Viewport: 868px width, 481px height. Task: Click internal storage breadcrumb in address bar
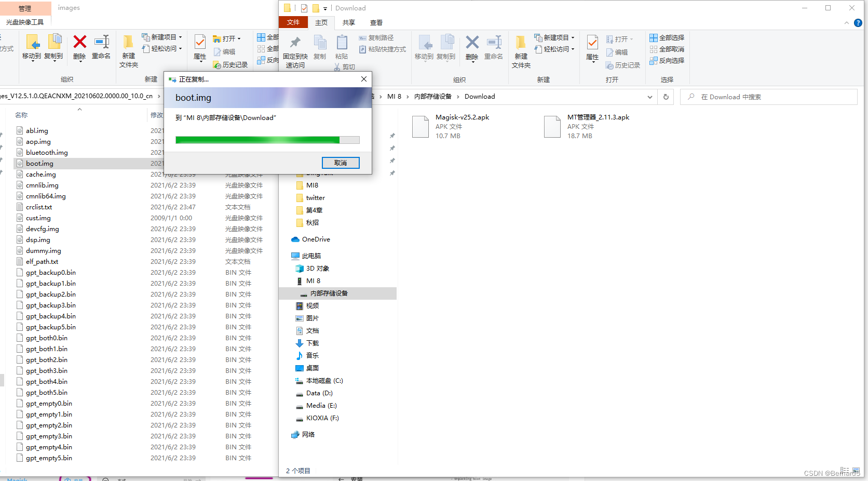pyautogui.click(x=433, y=97)
